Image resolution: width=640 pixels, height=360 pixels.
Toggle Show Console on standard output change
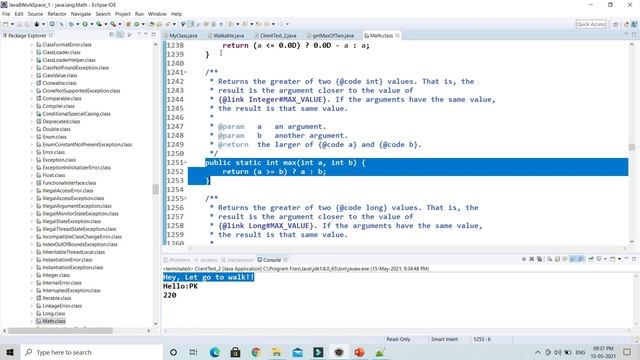click(573, 259)
